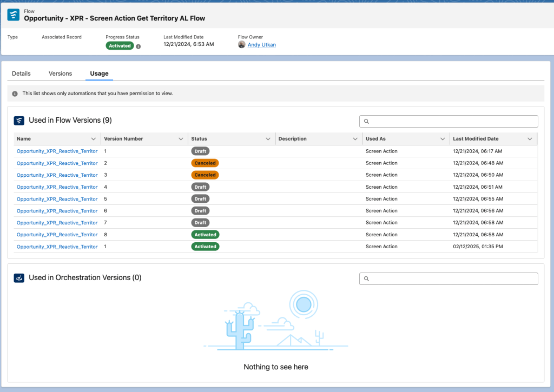Viewport: 554px width, 392px height.
Task: Click the Activated status badge on version 8
Action: [x=205, y=234]
